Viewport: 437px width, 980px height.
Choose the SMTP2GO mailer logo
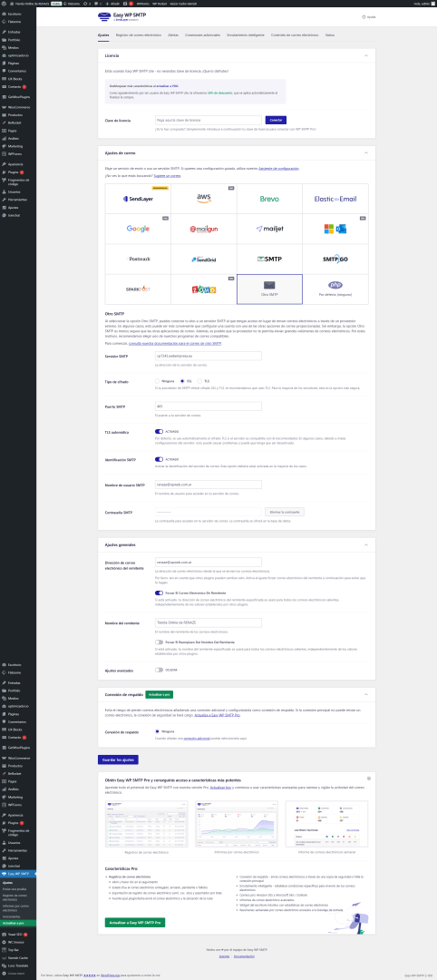point(335,259)
